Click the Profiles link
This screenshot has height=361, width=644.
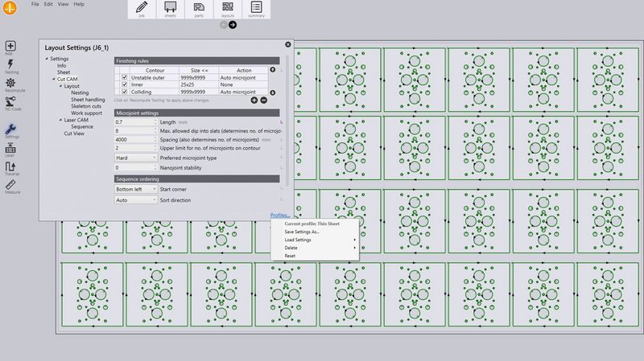[280, 215]
